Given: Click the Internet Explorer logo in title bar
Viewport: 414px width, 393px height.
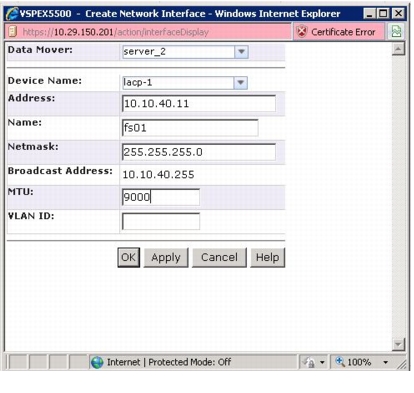Looking at the screenshot, I should (x=12, y=14).
